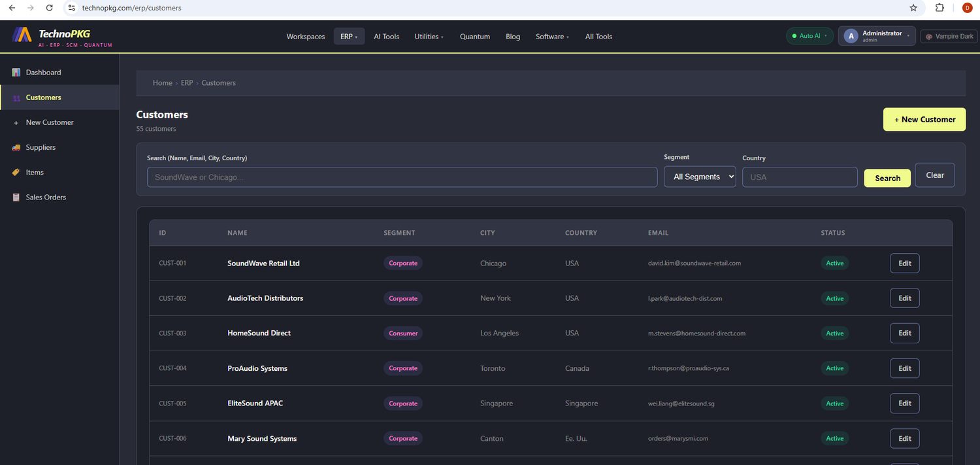Click the Consumer segment badge
The image size is (980, 465).
403,334
